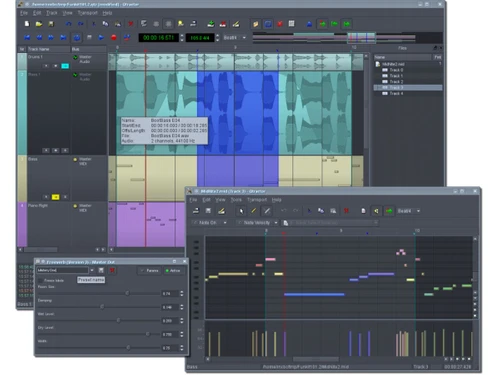Toggle loop playback in the transport bar
Viewport: 500px width, 375px height.
(x=77, y=38)
